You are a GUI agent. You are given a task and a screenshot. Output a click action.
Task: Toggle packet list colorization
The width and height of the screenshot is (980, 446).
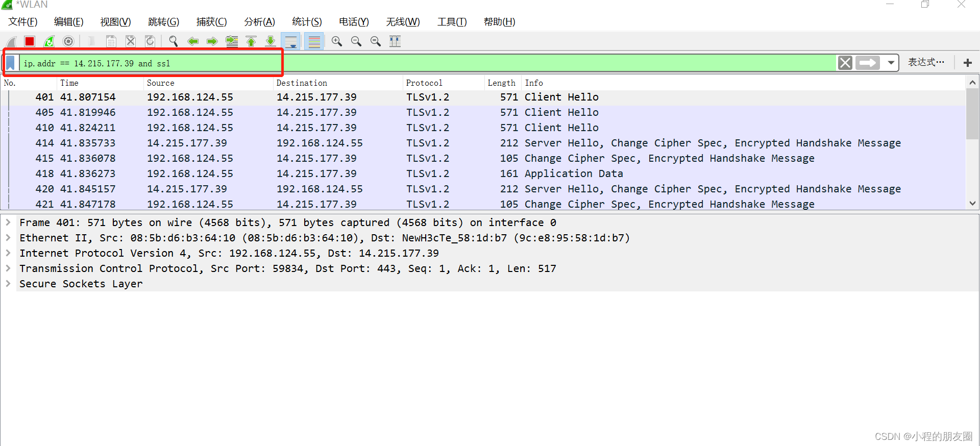coord(314,41)
